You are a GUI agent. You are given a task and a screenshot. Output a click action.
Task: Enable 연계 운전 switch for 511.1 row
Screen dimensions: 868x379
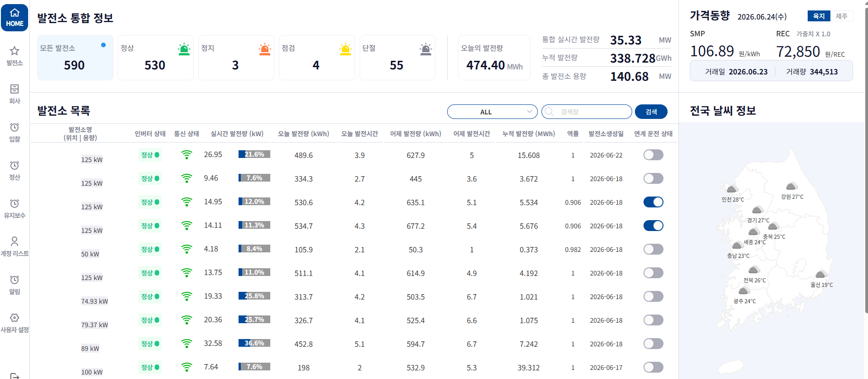653,273
